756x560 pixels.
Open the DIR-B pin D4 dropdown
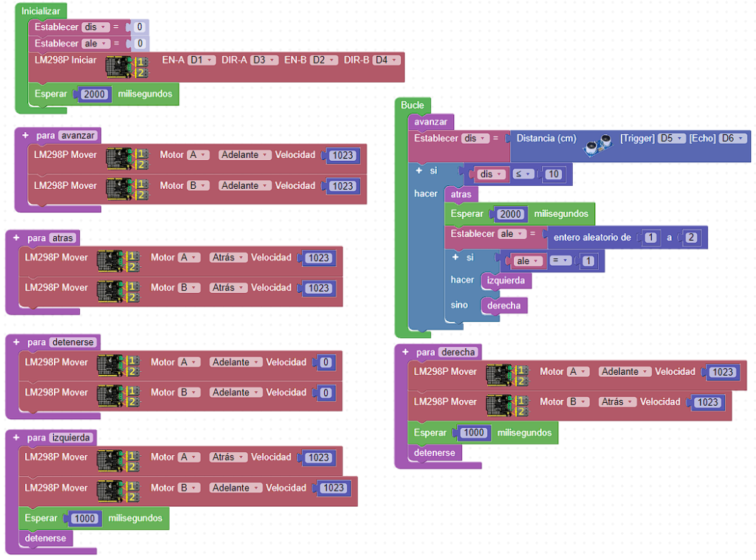click(386, 60)
